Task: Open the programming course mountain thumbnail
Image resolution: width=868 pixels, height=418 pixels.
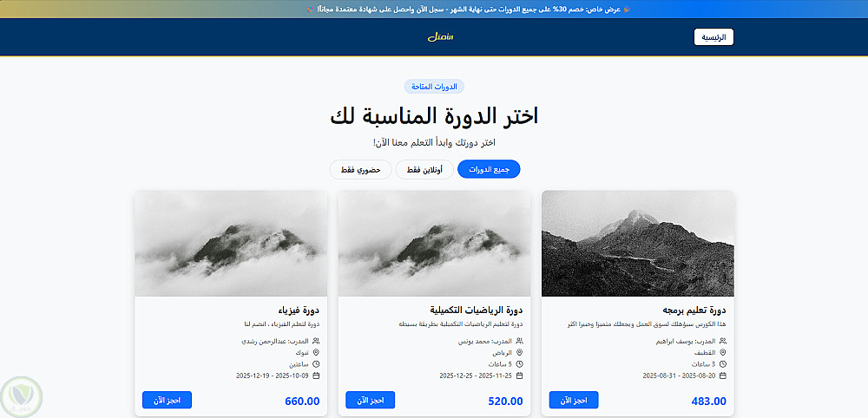Action: tap(638, 244)
